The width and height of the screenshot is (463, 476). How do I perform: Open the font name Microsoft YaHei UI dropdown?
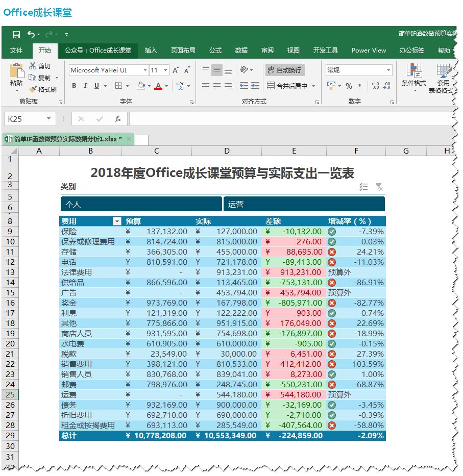(x=145, y=70)
